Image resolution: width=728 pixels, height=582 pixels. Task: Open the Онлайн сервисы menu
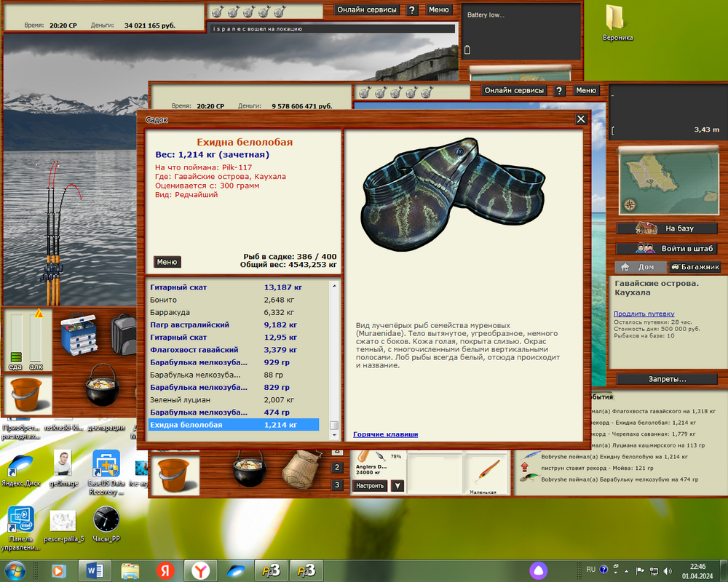[515, 90]
